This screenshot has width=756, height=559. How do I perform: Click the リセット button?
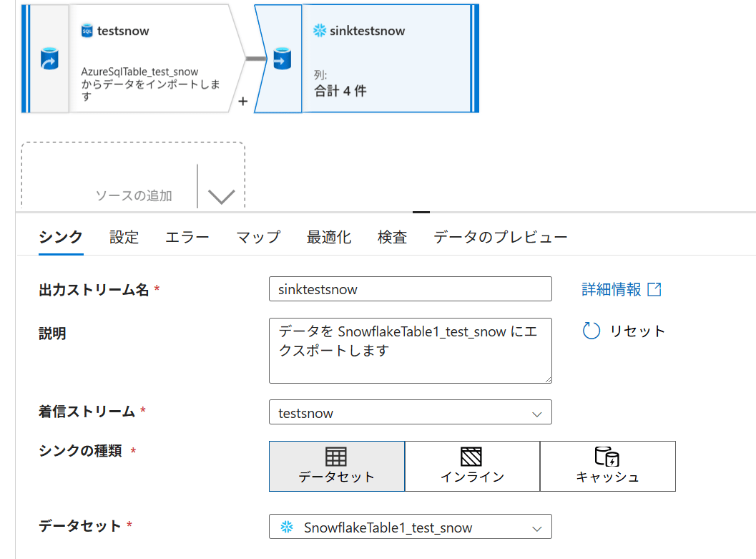[x=624, y=331]
